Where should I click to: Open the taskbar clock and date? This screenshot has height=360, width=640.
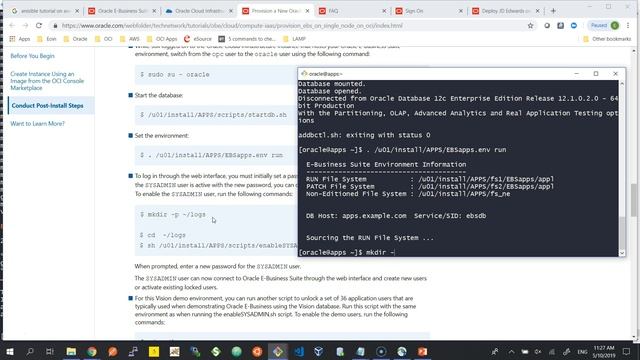tap(604, 351)
